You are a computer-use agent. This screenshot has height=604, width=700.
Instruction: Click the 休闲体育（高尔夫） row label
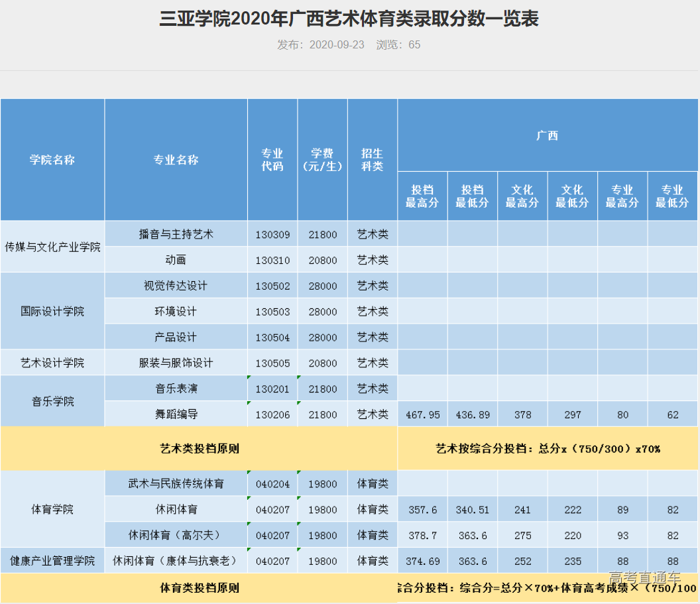pos(176,534)
